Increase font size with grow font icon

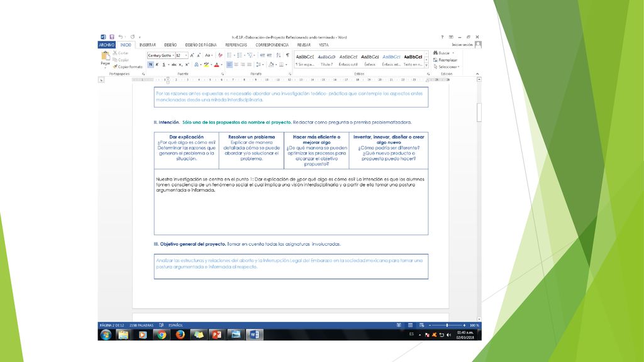[192, 55]
